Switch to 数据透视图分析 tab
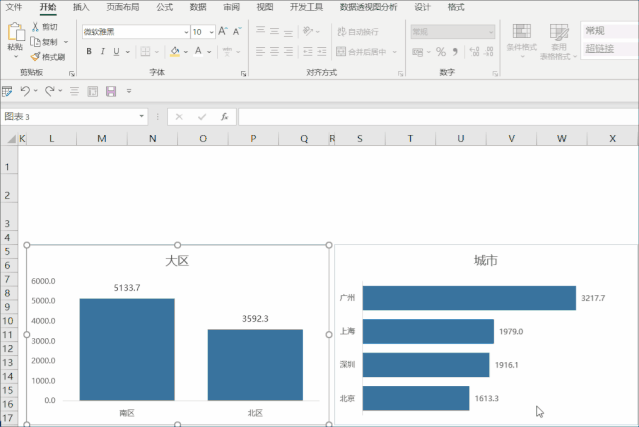Screen dimensions: 639x427 click(368, 7)
